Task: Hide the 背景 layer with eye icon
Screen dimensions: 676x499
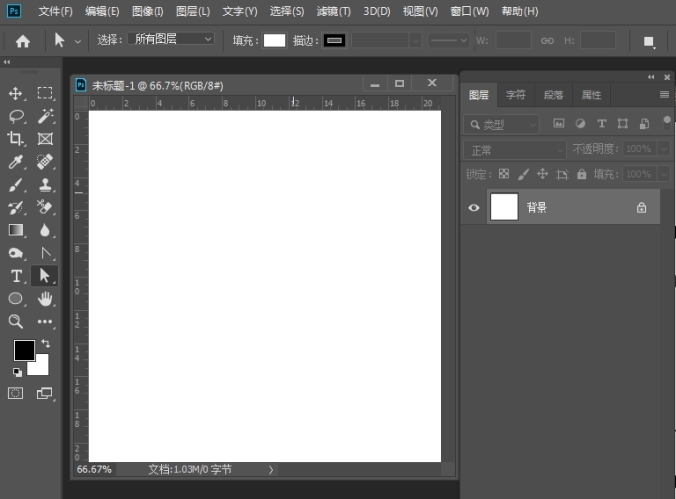Action: click(x=474, y=208)
